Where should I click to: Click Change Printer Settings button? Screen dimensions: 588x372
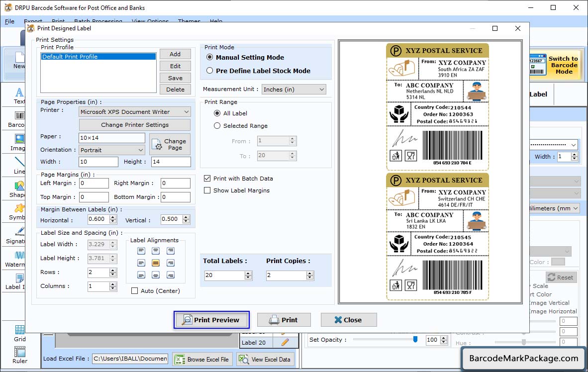[135, 125]
